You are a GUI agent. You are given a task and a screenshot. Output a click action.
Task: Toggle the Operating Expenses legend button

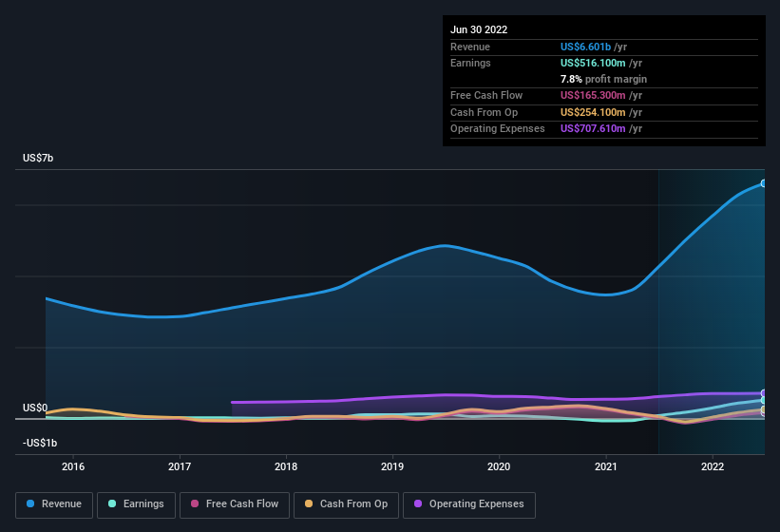[x=469, y=504]
